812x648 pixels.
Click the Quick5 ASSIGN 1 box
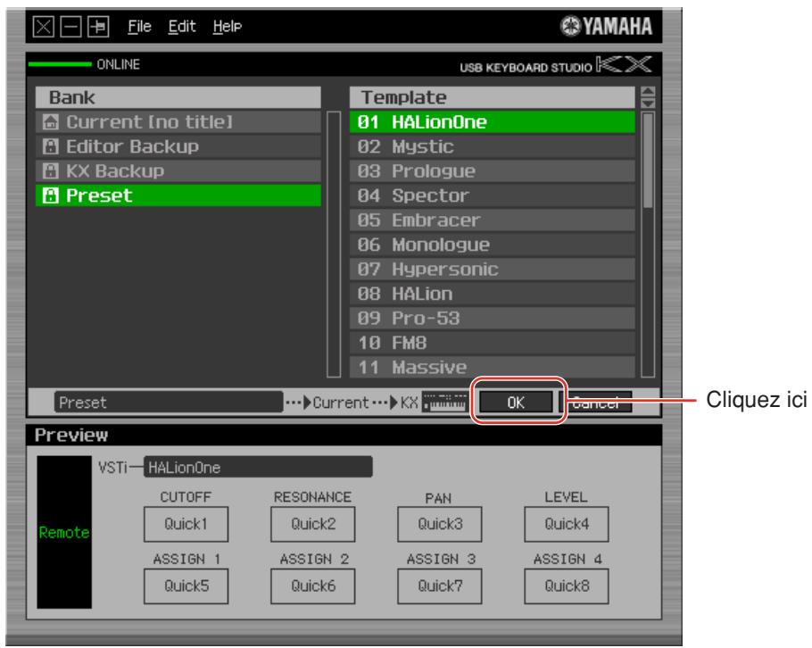(x=186, y=586)
